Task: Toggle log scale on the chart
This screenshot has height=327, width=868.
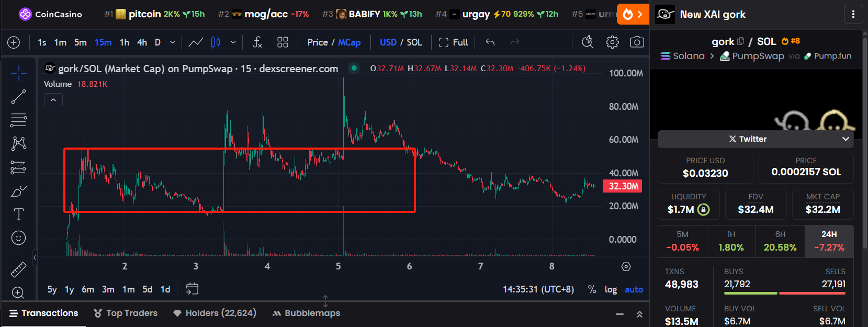Action: click(611, 289)
